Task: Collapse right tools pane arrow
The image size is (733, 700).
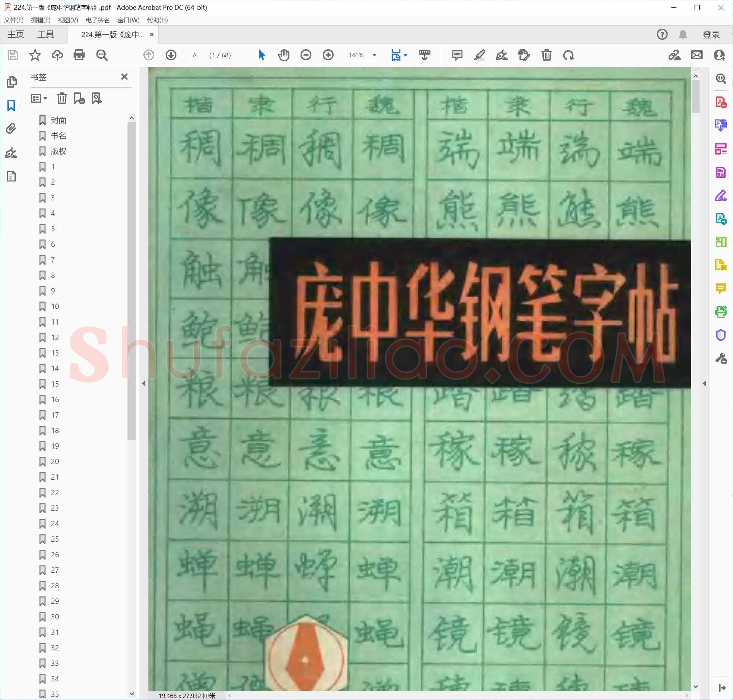Action: click(x=704, y=383)
